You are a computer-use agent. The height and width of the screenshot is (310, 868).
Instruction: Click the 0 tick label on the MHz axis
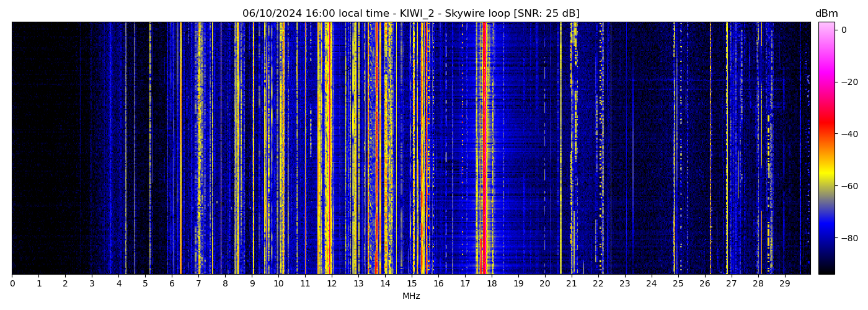(x=12, y=284)
